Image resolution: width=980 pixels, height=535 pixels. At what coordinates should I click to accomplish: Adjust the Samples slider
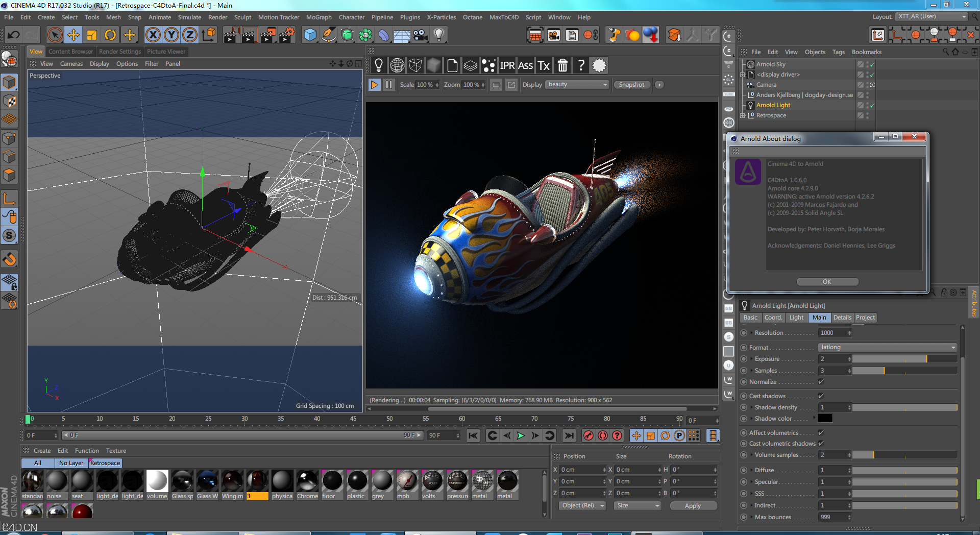[904, 371]
